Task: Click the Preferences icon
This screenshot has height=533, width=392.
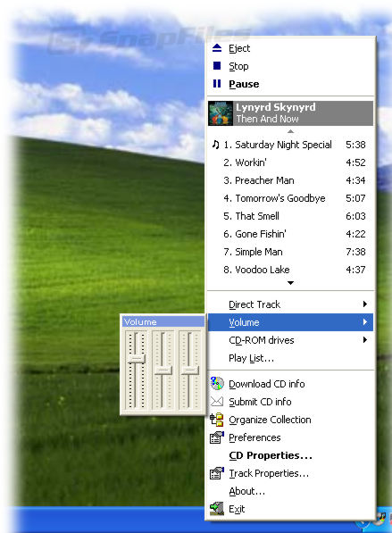Action: tap(217, 437)
